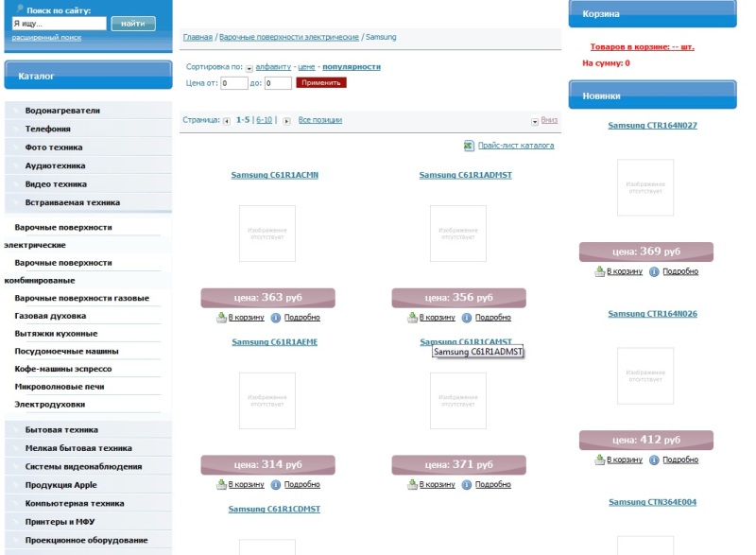Sort products by алфавиту

(x=273, y=67)
